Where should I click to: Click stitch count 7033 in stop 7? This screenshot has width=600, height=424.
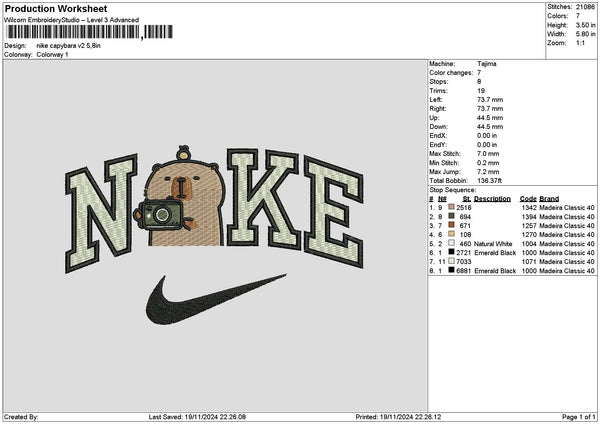pyautogui.click(x=464, y=261)
